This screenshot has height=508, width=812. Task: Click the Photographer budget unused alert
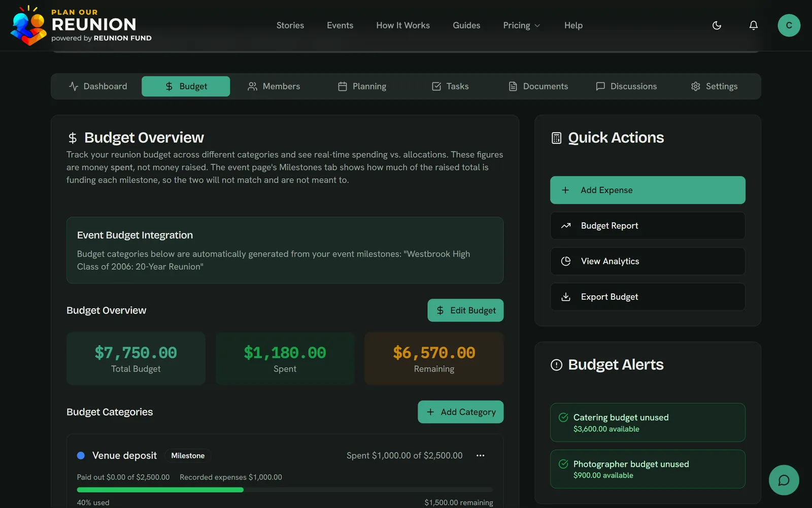click(x=648, y=469)
